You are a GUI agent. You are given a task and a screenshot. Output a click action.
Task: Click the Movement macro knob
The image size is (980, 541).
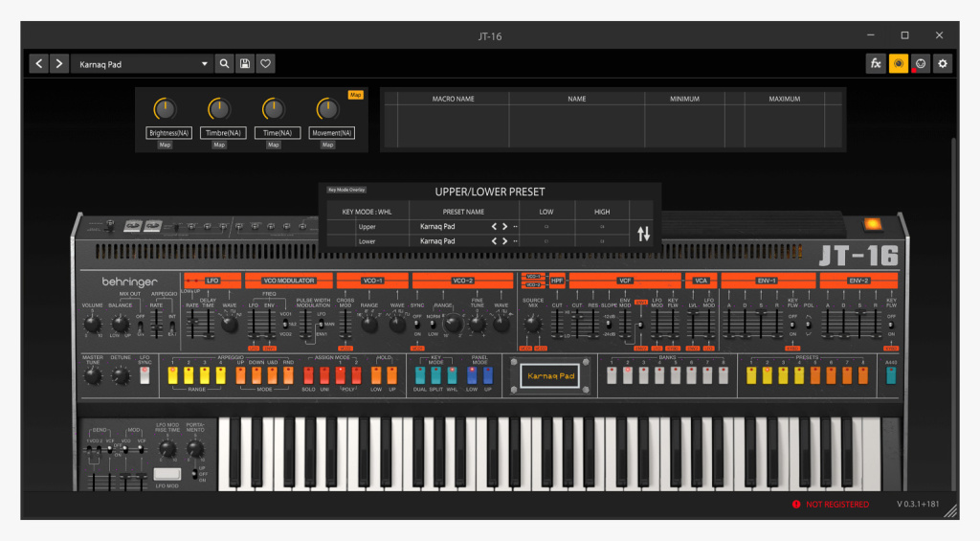[327, 109]
